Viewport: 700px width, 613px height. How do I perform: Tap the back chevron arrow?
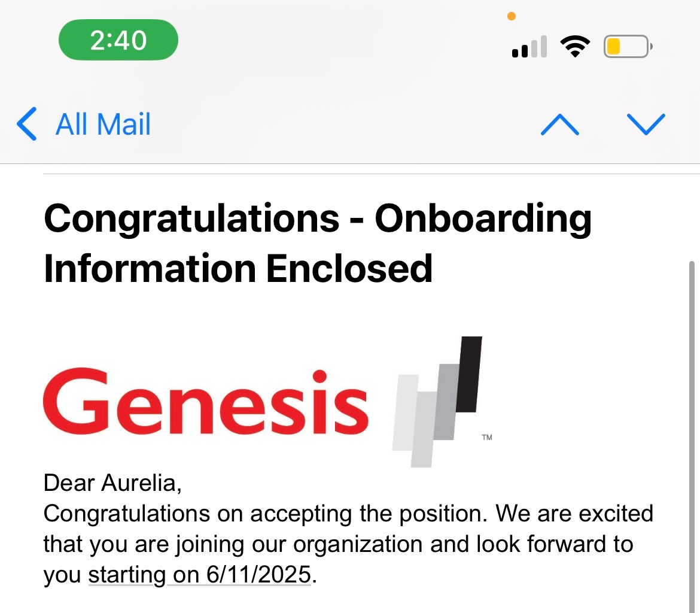[27, 125]
